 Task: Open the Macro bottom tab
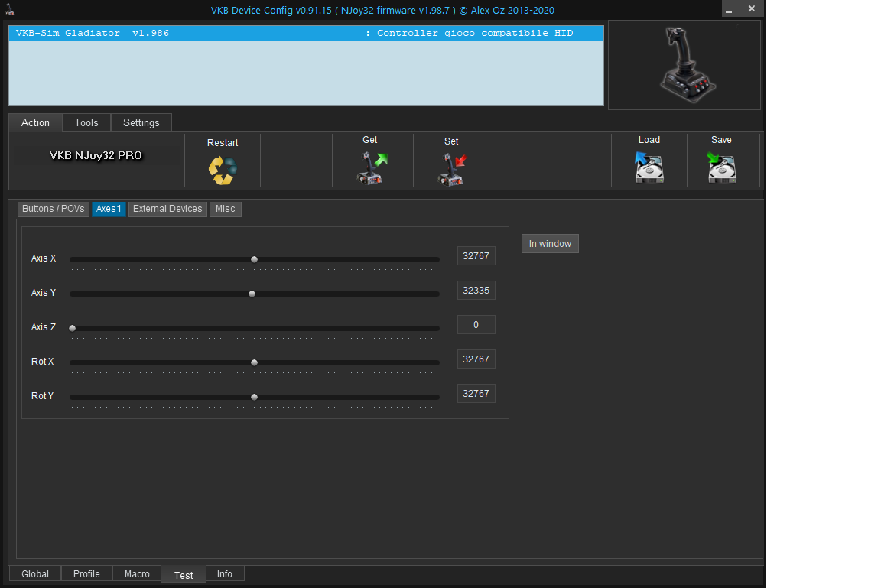tap(137, 574)
